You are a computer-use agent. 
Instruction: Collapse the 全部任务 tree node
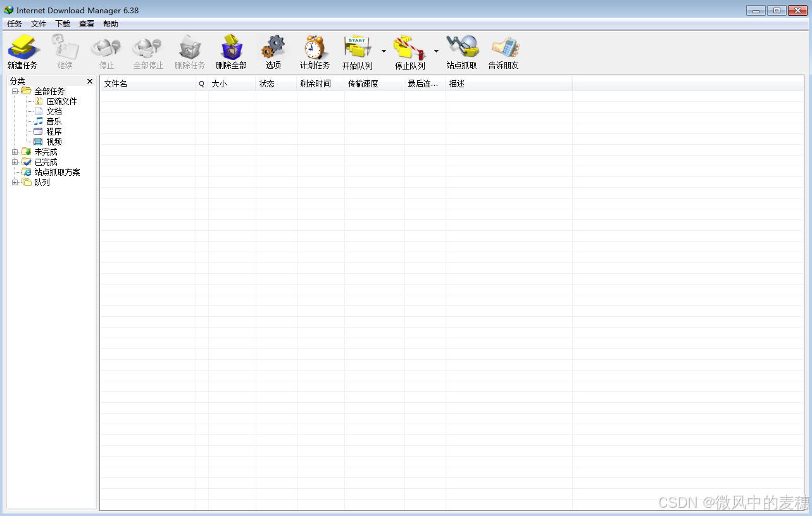(x=15, y=91)
